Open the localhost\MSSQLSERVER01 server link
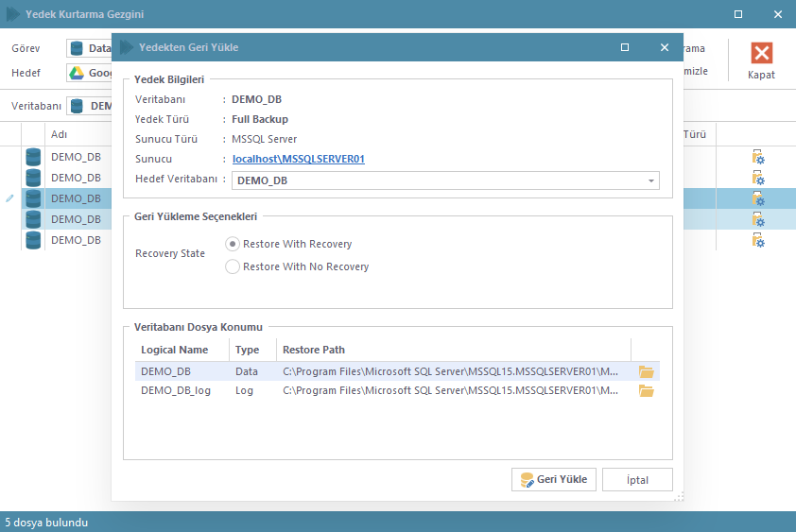The height and width of the screenshot is (532, 796). coord(298,159)
